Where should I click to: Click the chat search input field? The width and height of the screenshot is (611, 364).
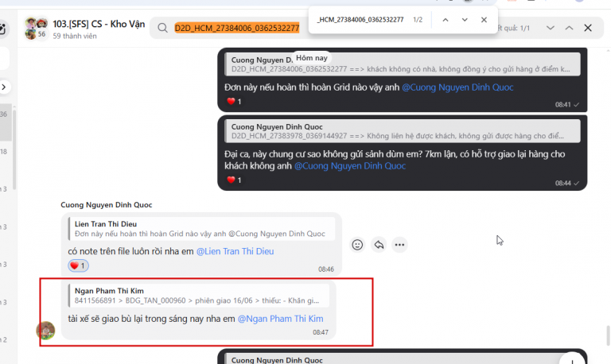236,28
